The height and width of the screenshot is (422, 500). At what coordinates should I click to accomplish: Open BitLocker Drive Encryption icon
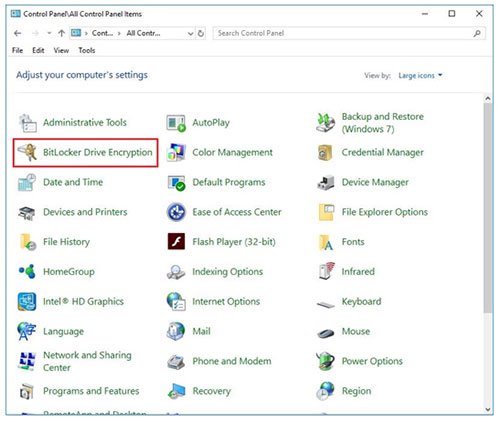(27, 152)
